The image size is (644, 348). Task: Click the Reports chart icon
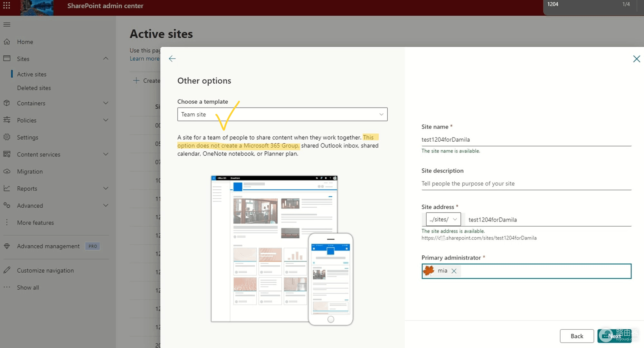pyautogui.click(x=7, y=188)
